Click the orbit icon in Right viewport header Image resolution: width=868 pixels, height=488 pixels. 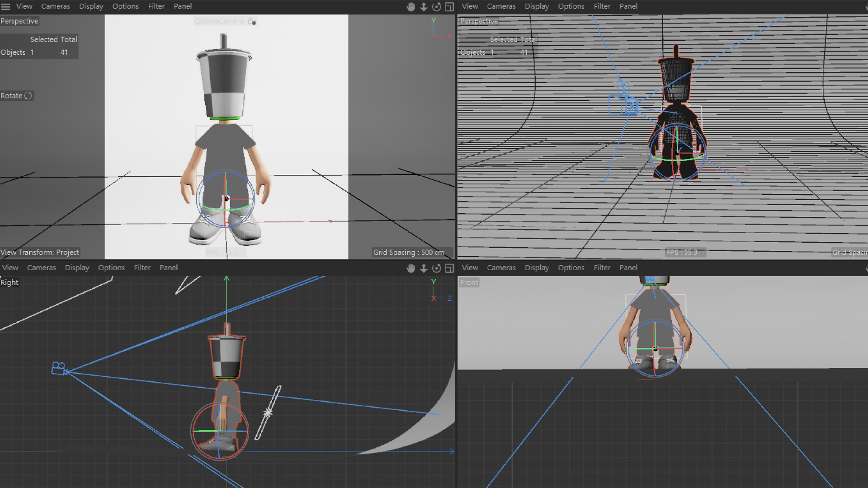(436, 268)
